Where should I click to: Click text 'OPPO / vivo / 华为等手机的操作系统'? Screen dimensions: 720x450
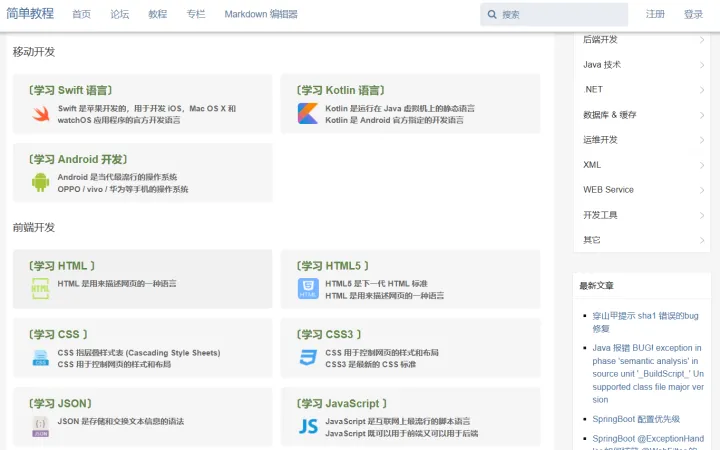coord(123,189)
